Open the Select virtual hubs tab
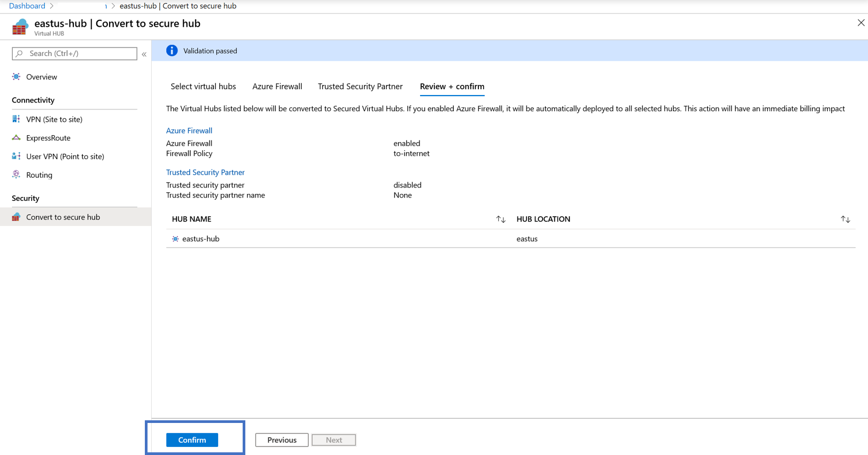The height and width of the screenshot is (455, 868). (x=203, y=87)
